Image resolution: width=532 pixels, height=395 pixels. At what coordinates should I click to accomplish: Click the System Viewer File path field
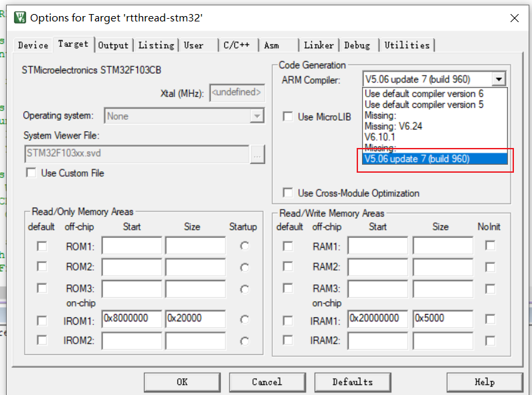click(x=137, y=154)
